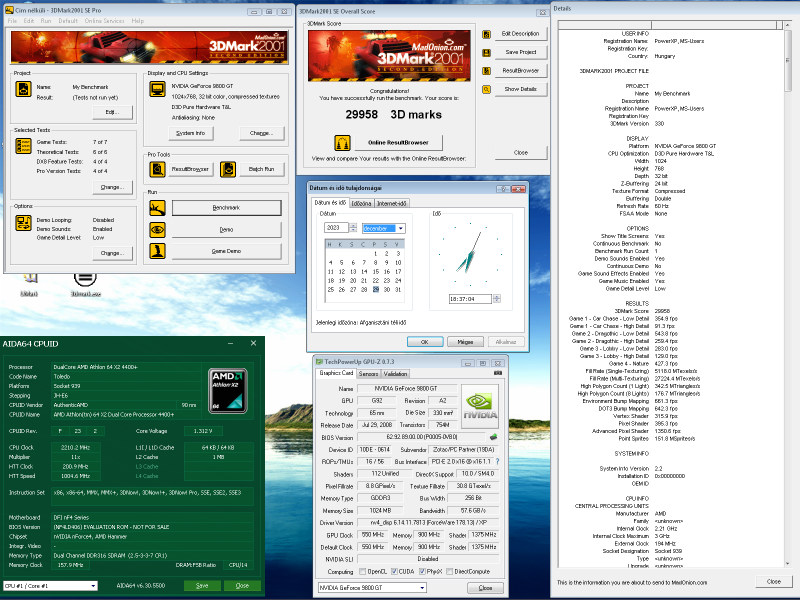Click the Online ResultBrowser button

(398, 142)
